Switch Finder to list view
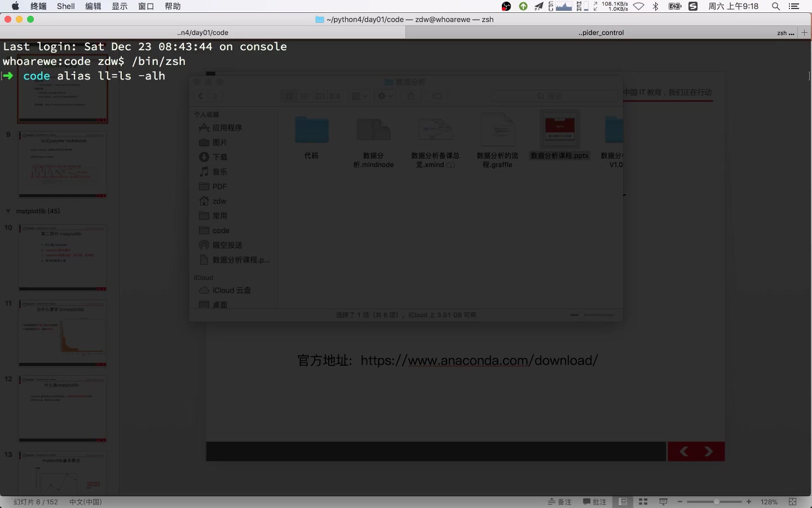 point(304,96)
